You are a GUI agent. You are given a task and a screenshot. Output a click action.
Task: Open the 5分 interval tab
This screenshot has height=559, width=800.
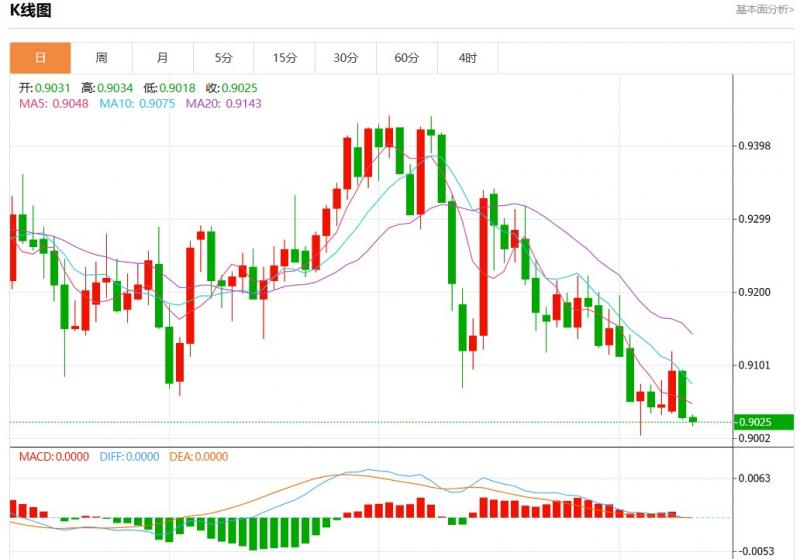pos(223,58)
